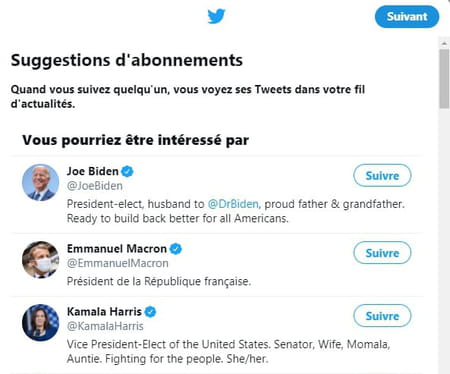Screen dimensions: 450x374
Task: Click the Suivant button
Action: pos(407,17)
